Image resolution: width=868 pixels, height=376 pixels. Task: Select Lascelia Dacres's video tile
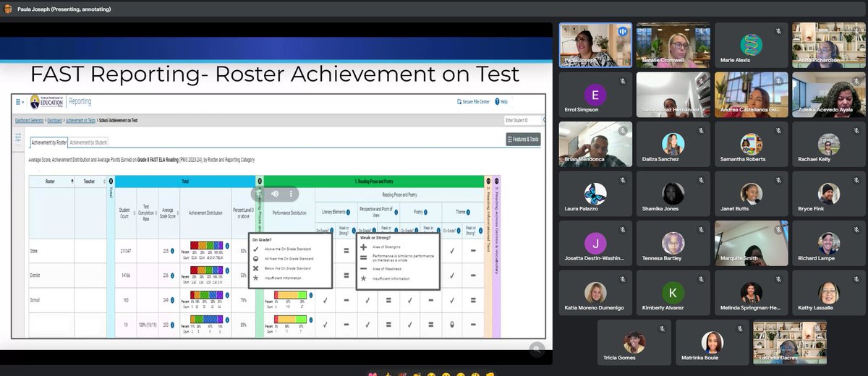[789, 343]
